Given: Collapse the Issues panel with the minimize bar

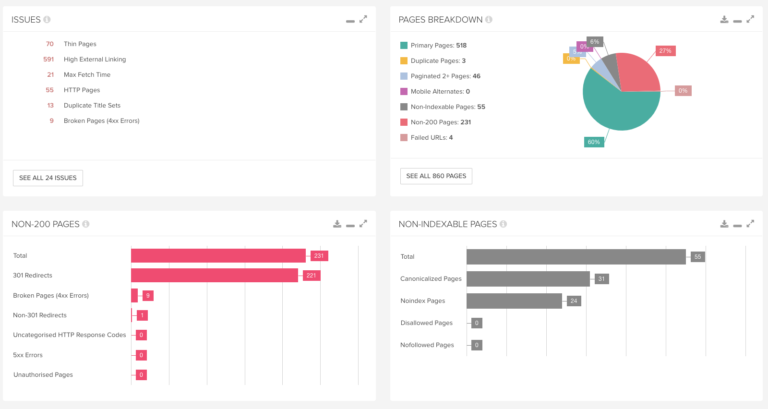Looking at the screenshot, I should (350, 21).
